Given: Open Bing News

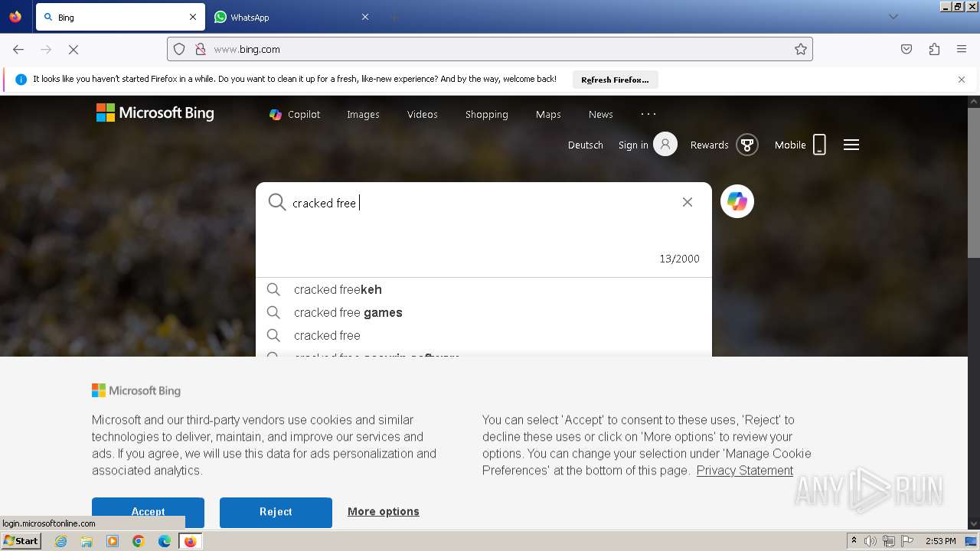Looking at the screenshot, I should click(x=601, y=114).
